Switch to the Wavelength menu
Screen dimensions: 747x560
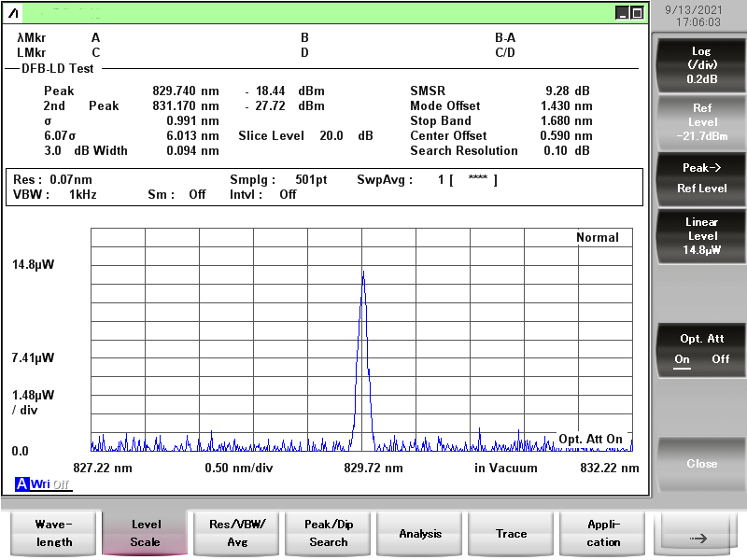[x=52, y=533]
